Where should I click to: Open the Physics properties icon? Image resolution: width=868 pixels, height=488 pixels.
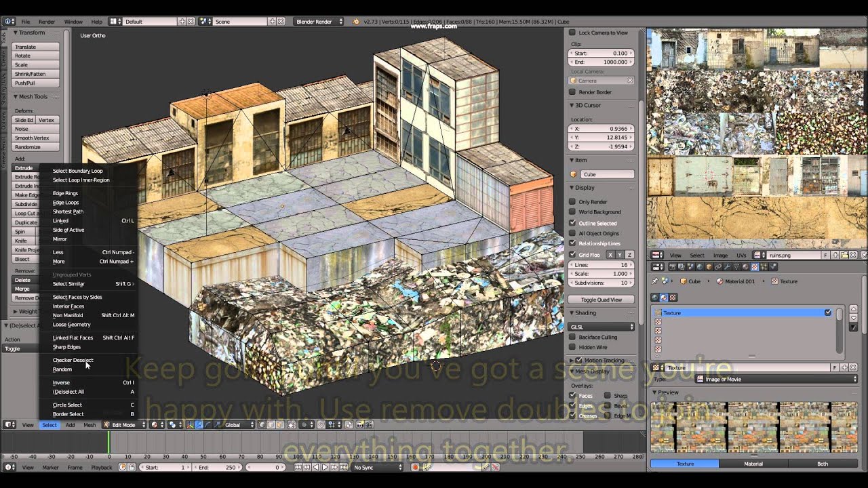[x=773, y=268]
